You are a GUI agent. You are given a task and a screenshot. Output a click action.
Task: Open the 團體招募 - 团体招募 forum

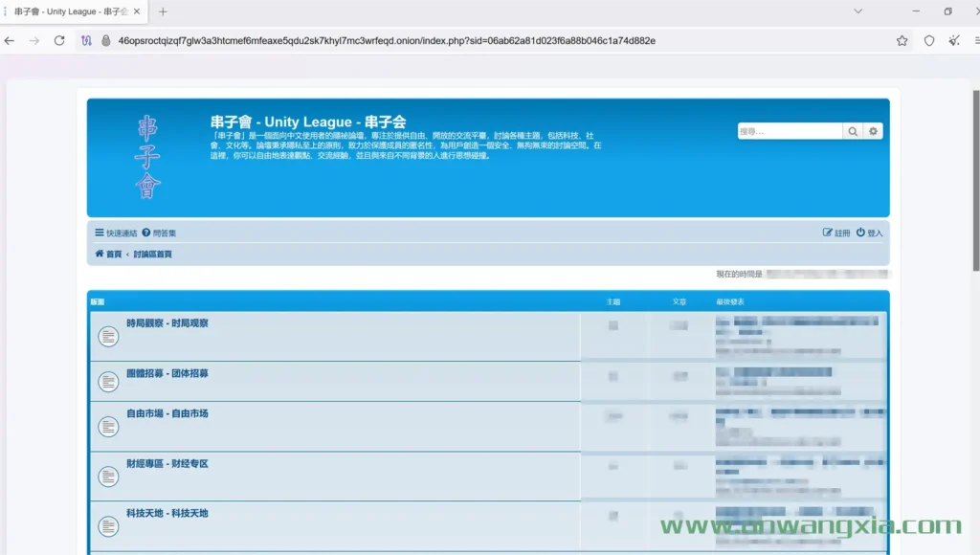tap(167, 373)
